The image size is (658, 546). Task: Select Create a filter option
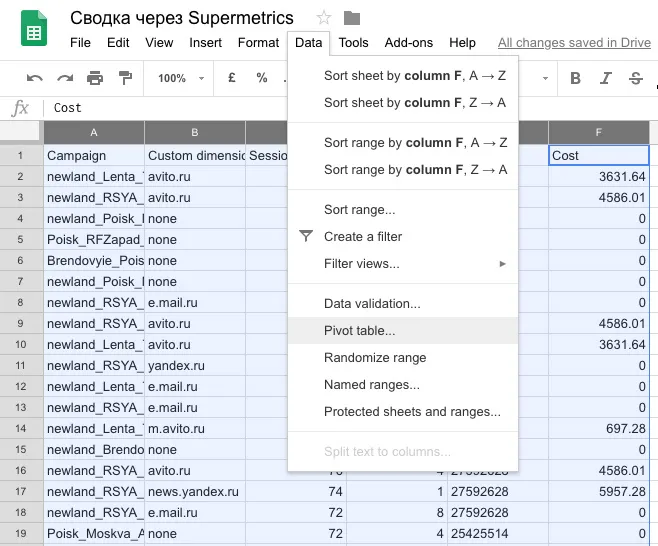point(403,237)
